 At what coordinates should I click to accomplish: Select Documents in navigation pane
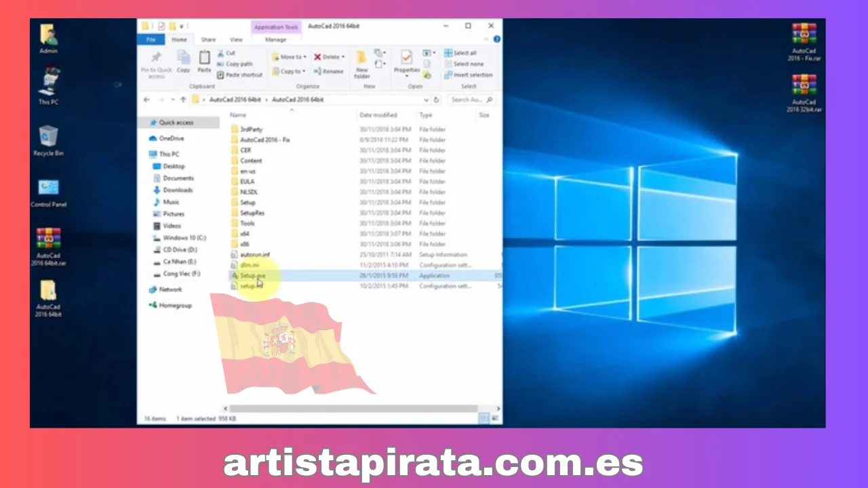178,178
